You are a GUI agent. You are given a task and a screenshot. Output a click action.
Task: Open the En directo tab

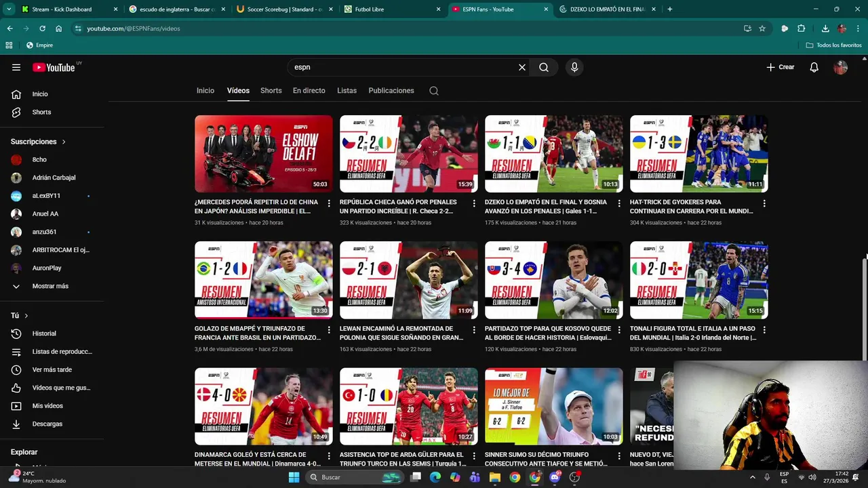(x=309, y=91)
